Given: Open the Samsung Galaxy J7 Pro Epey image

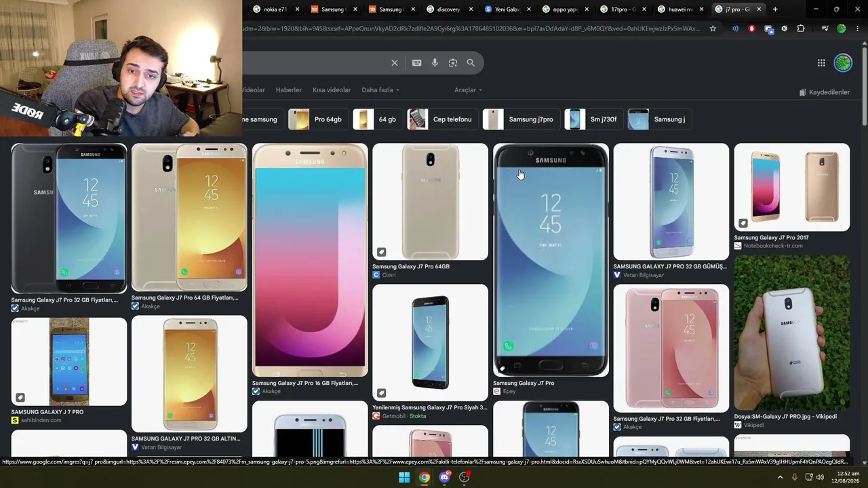Looking at the screenshot, I should coord(551,260).
